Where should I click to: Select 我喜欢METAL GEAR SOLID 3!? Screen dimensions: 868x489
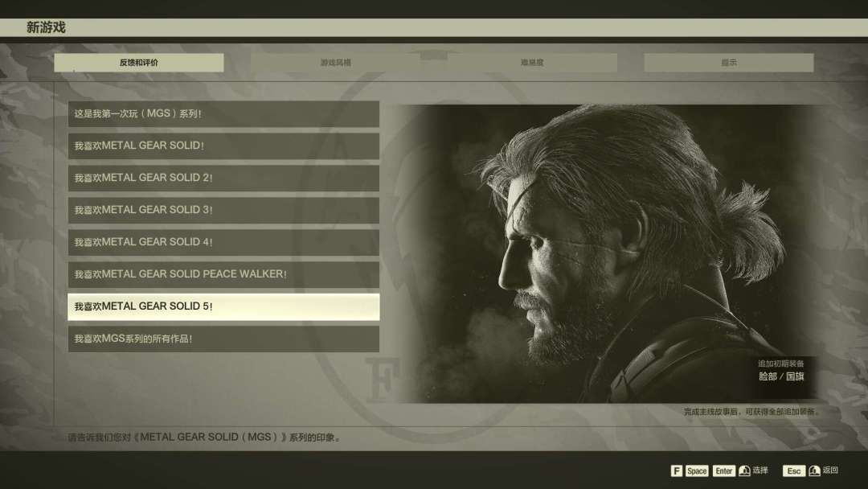223,210
